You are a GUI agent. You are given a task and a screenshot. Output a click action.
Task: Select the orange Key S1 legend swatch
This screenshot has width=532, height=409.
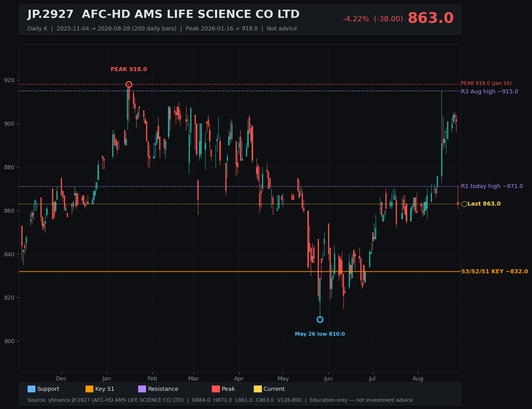(89, 389)
